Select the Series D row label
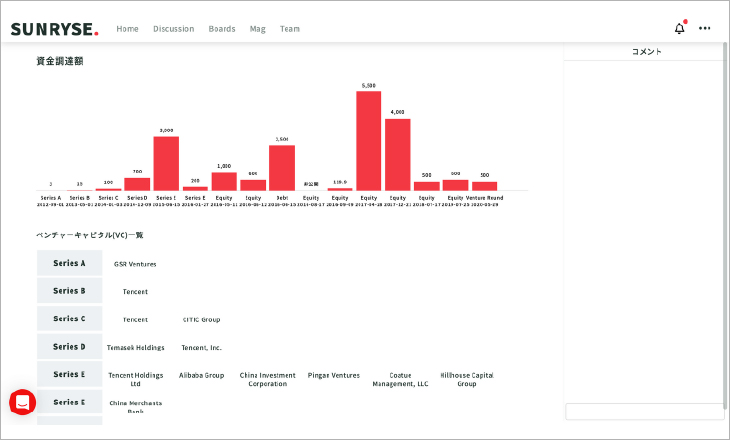The width and height of the screenshot is (730, 440). pos(69,346)
